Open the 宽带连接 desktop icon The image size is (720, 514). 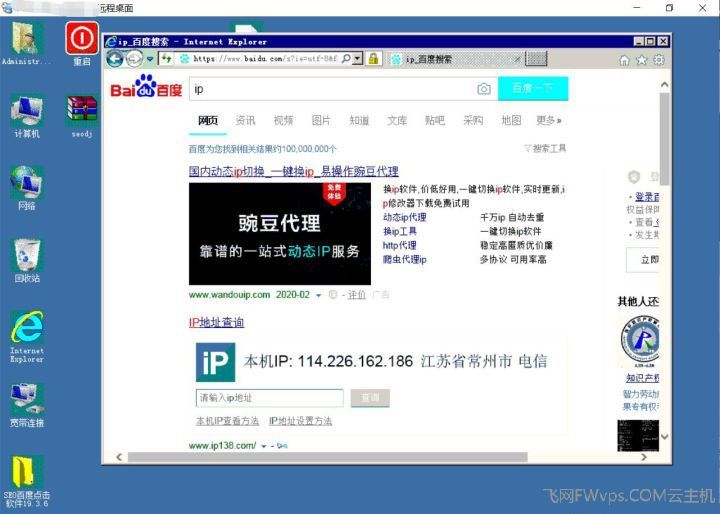point(27,405)
